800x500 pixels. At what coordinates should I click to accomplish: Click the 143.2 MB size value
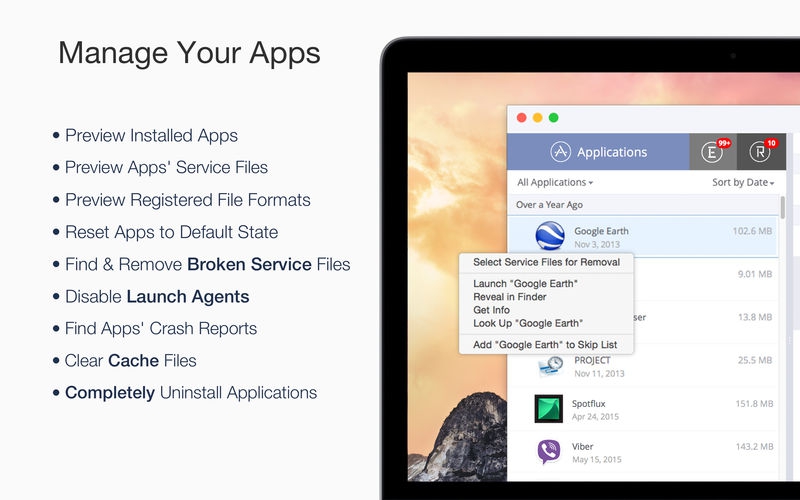(x=755, y=446)
